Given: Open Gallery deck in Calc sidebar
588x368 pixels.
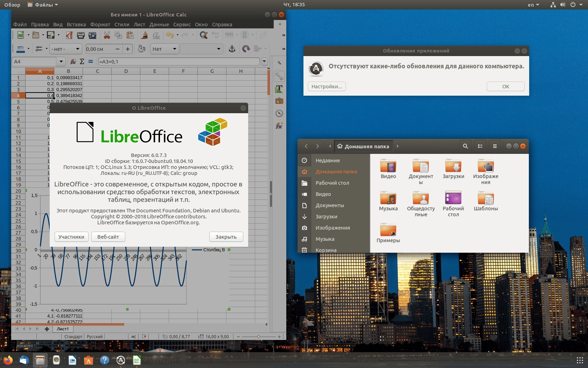Looking at the screenshot, I should click(279, 101).
